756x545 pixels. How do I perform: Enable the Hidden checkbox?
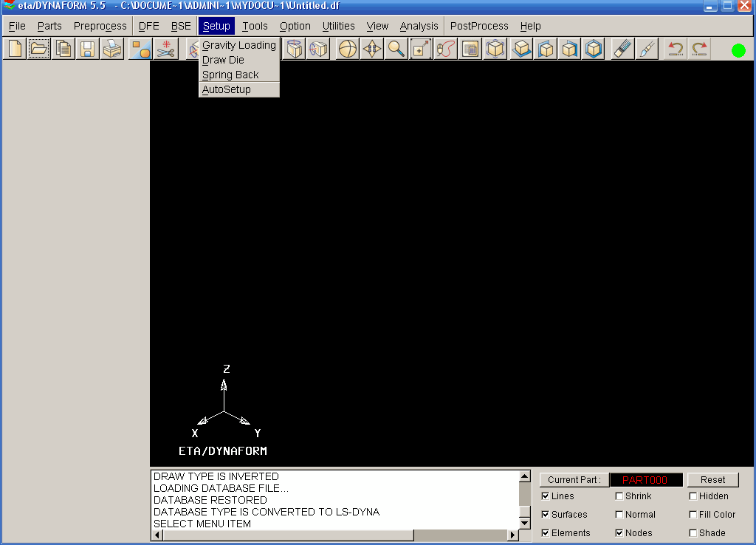pyautogui.click(x=693, y=496)
